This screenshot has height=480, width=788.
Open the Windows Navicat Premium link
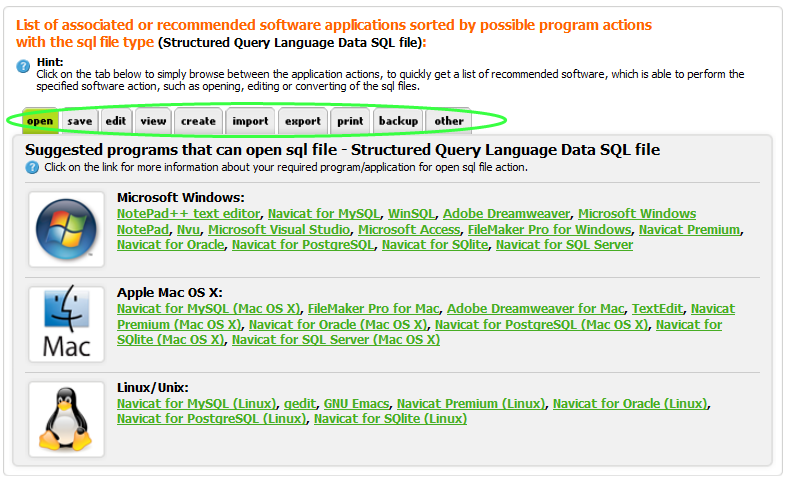tap(690, 230)
